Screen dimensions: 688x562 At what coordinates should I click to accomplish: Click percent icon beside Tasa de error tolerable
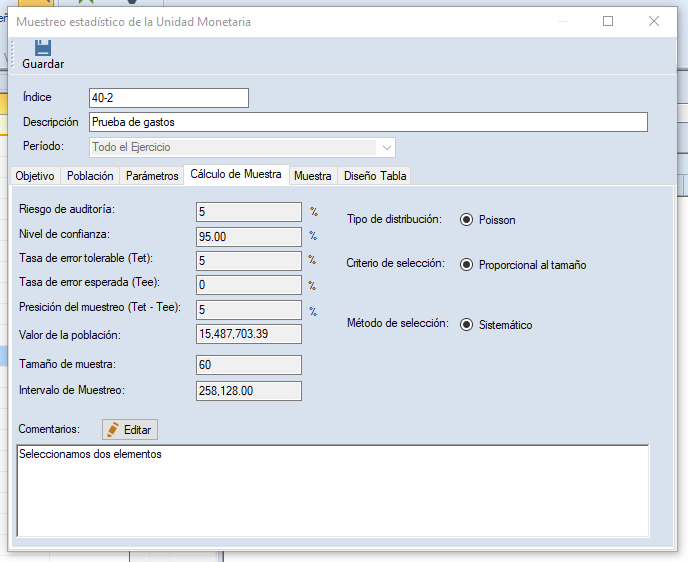(313, 260)
